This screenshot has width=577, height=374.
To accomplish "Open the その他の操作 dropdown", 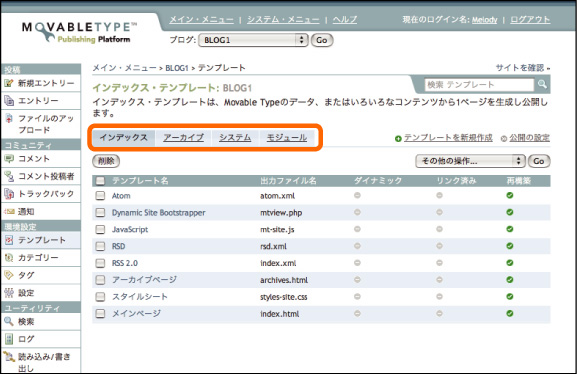I will pos(470,161).
